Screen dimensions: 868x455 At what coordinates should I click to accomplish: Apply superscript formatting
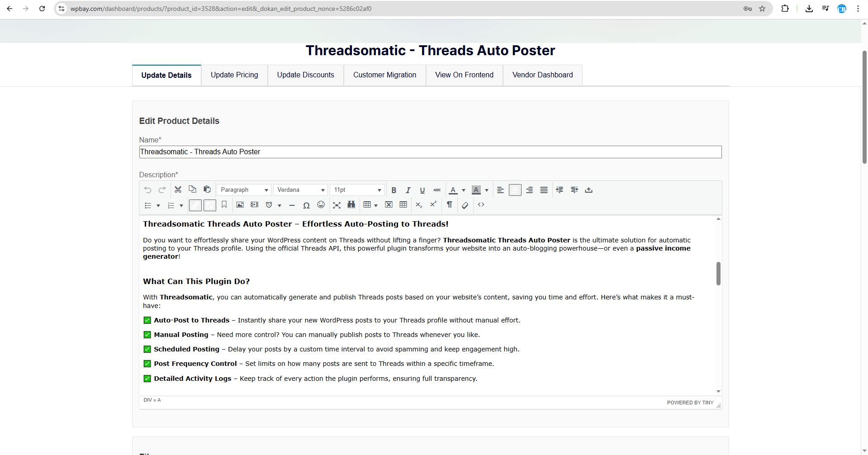433,204
